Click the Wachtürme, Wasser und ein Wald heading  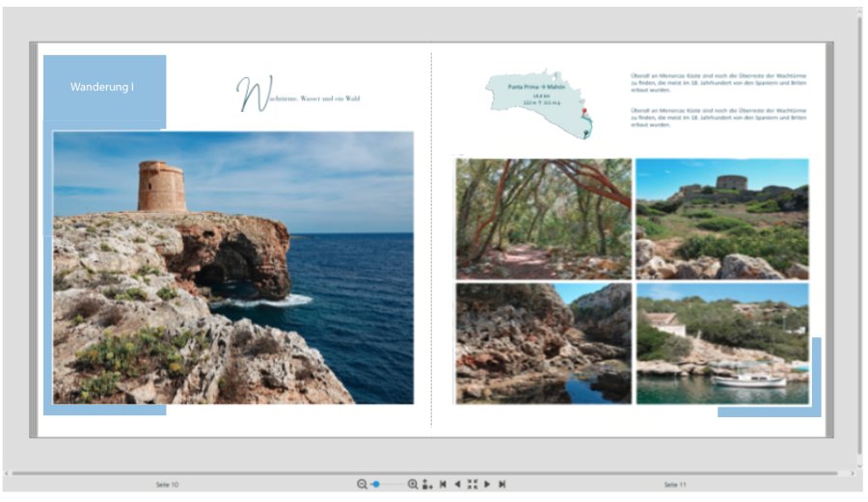tap(299, 97)
